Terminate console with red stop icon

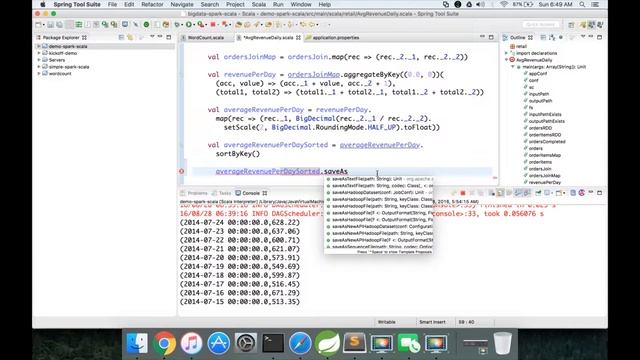click(463, 193)
